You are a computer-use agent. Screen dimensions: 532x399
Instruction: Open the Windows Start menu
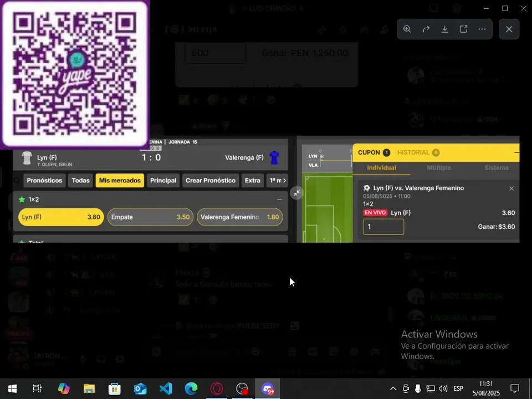tap(13, 388)
